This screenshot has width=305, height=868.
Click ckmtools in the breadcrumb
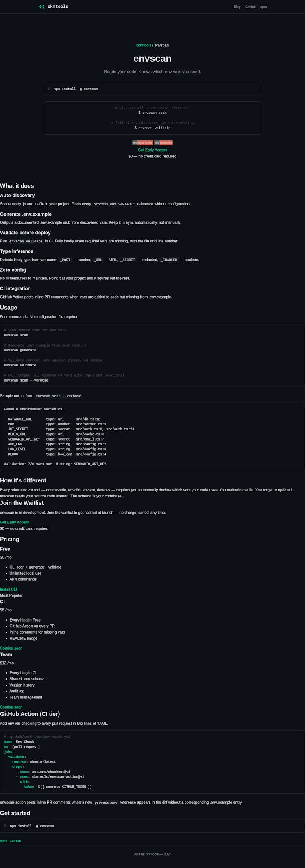pos(144,45)
